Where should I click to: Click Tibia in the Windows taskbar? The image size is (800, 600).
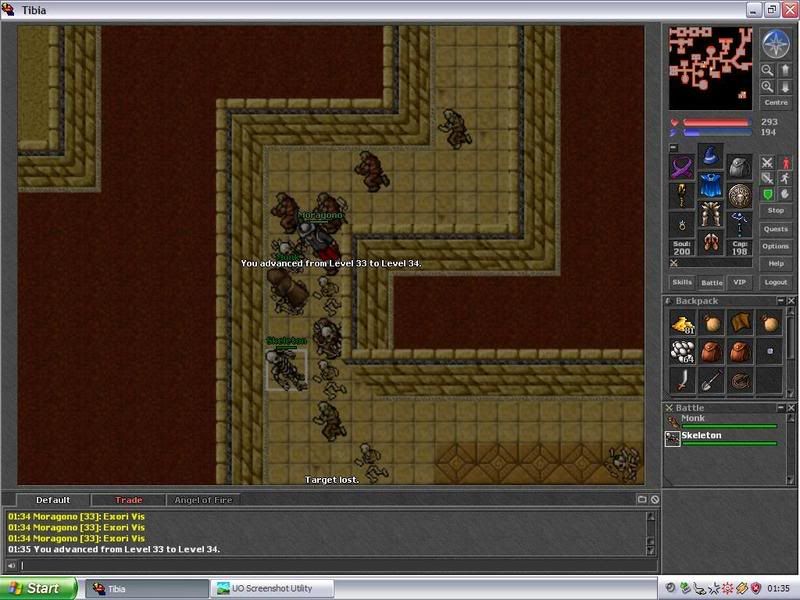(x=147, y=588)
